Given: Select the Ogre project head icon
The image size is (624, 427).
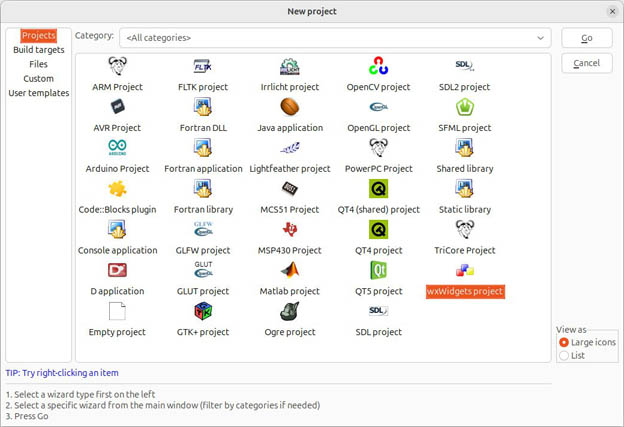Looking at the screenshot, I should (x=290, y=311).
